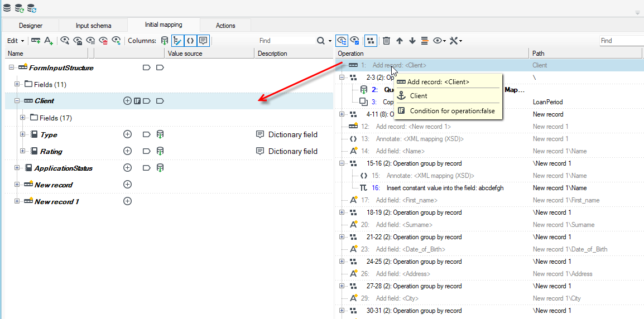This screenshot has height=319, width=644.
Task: Click the database source icon in Type row
Action: [160, 134]
